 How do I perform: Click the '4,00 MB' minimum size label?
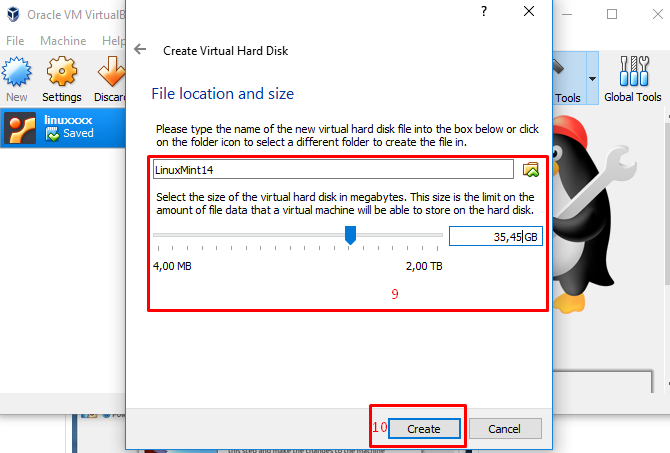click(x=172, y=266)
